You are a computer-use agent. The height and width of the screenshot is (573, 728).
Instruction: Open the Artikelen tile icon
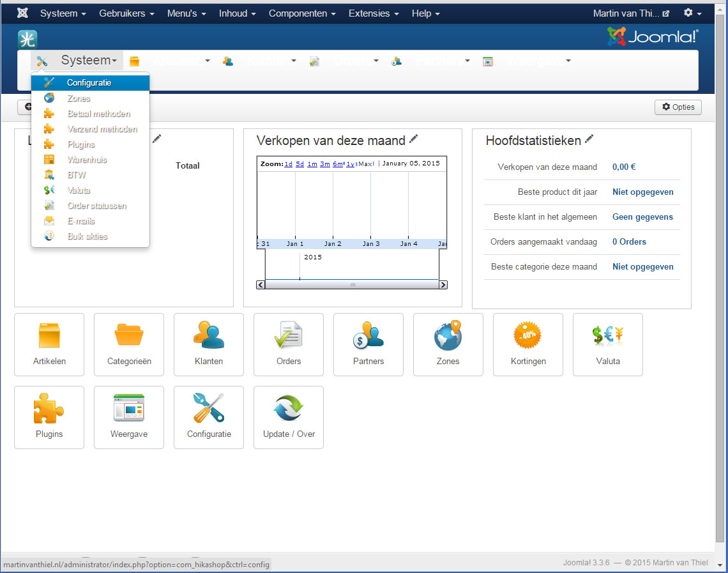49,344
